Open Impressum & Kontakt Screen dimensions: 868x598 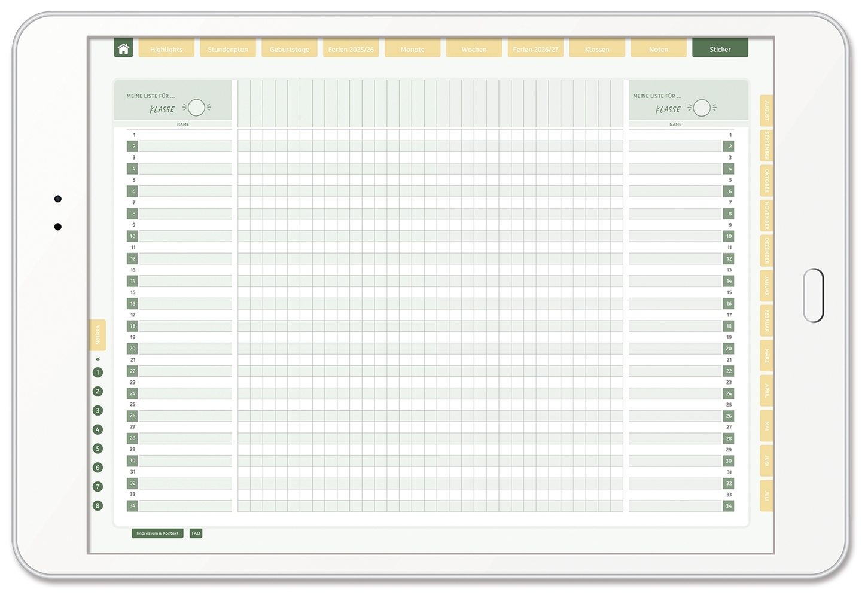157,533
